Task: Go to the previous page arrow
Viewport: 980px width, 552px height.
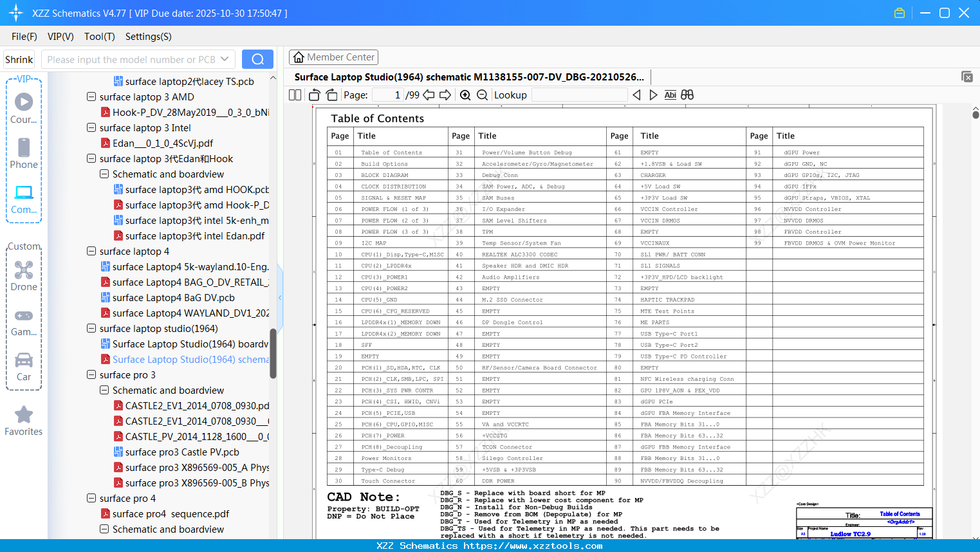Action: click(x=429, y=95)
